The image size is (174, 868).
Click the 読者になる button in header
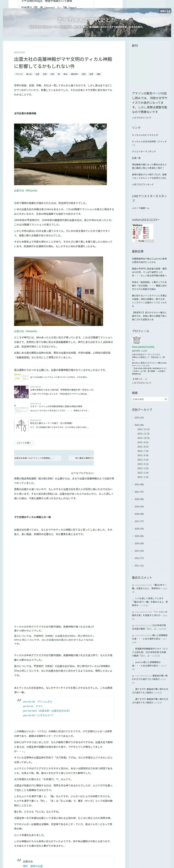pos(165,11)
